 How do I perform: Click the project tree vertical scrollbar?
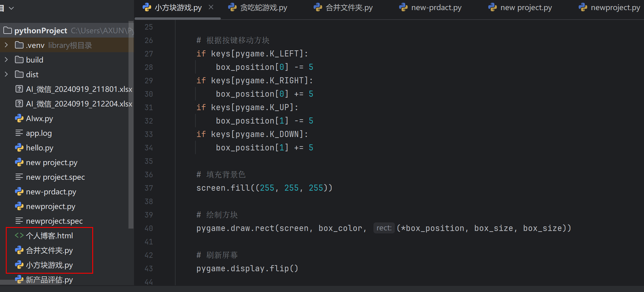131,125
